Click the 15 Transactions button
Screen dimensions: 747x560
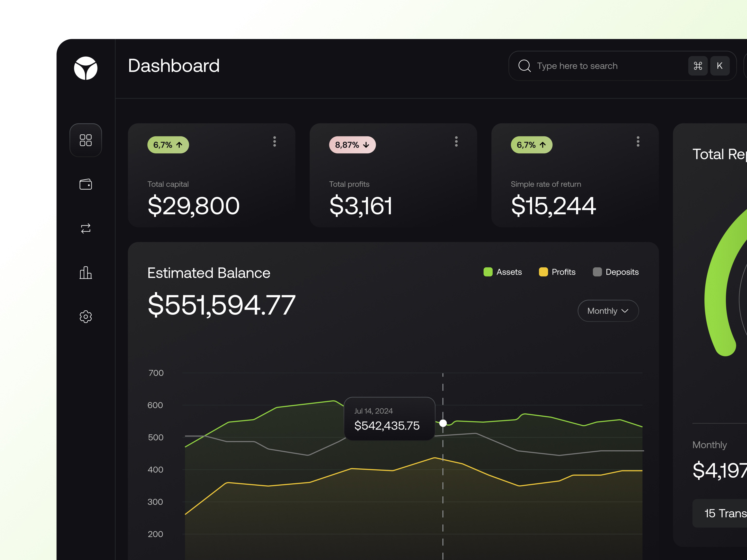click(726, 513)
